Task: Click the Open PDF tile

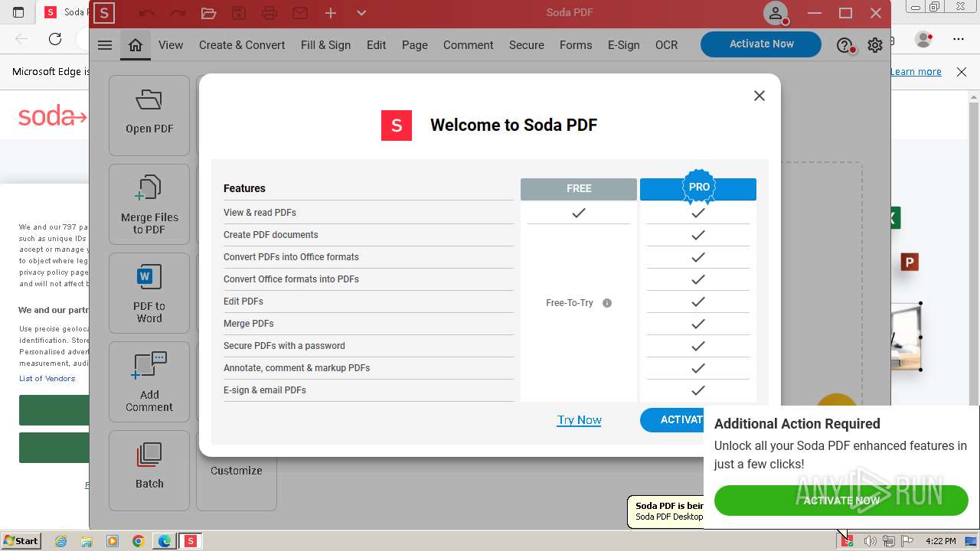Action: [149, 116]
